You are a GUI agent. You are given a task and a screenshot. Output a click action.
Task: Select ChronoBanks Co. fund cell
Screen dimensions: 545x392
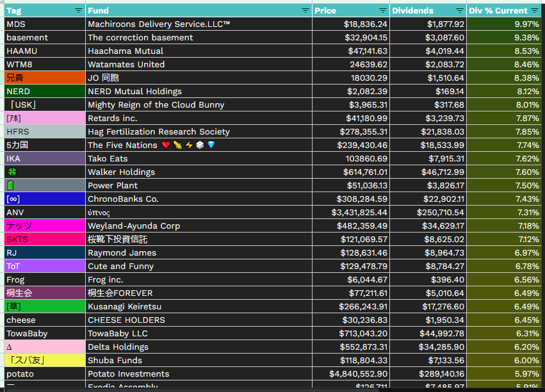[199, 199]
